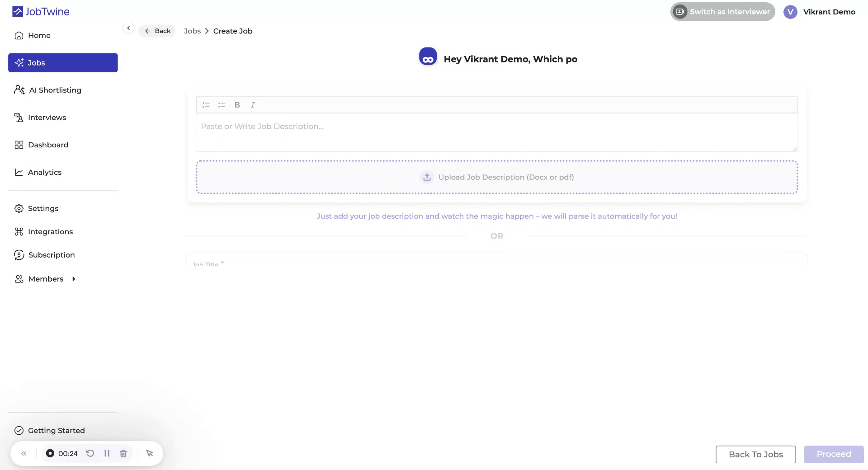Click Back To Jobs
Viewport: 868px width, 470px height.
[755, 454]
